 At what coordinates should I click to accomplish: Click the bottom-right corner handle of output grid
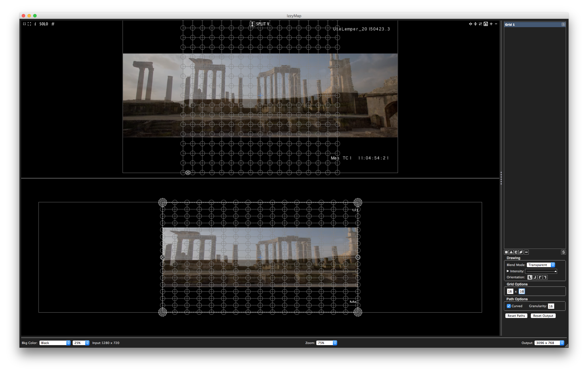pyautogui.click(x=358, y=312)
